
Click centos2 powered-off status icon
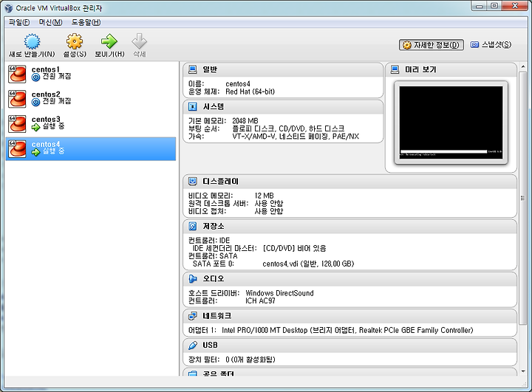tap(35, 102)
